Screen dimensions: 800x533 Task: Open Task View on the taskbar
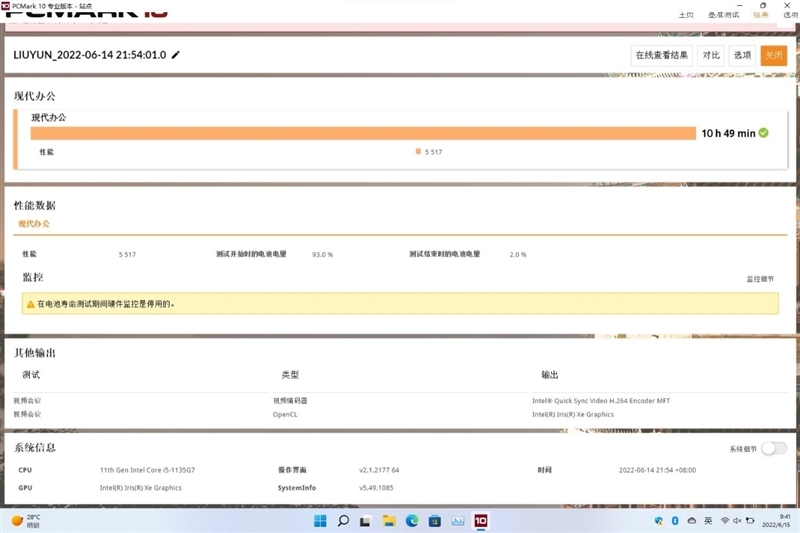365,521
